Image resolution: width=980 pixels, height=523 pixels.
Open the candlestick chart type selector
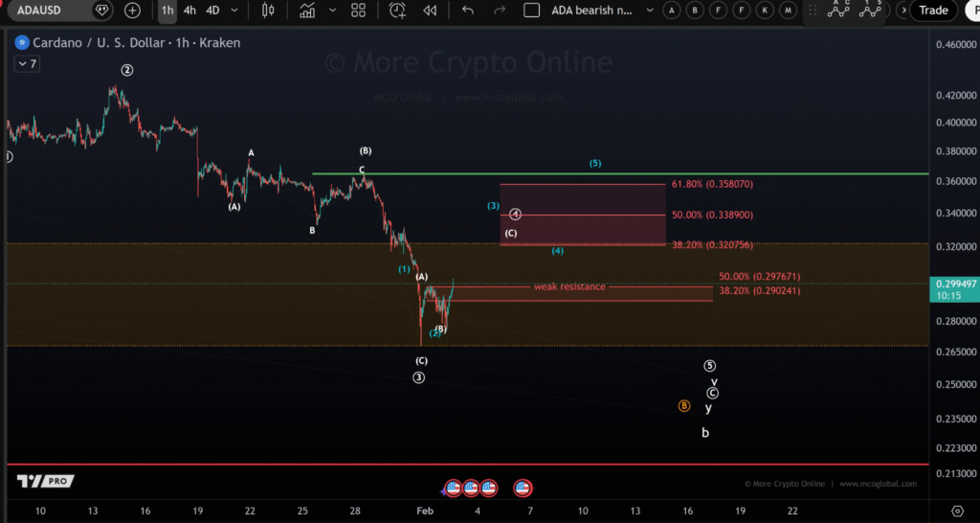268,10
